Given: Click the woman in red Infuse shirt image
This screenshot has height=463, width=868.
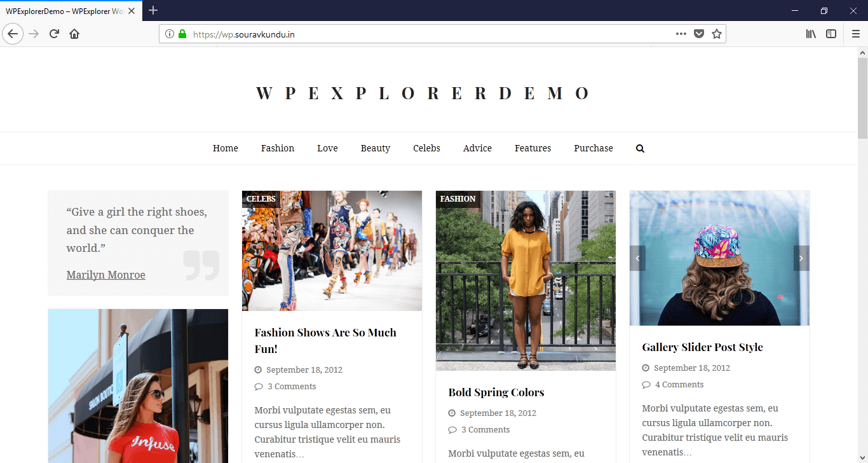Looking at the screenshot, I should (x=138, y=386).
